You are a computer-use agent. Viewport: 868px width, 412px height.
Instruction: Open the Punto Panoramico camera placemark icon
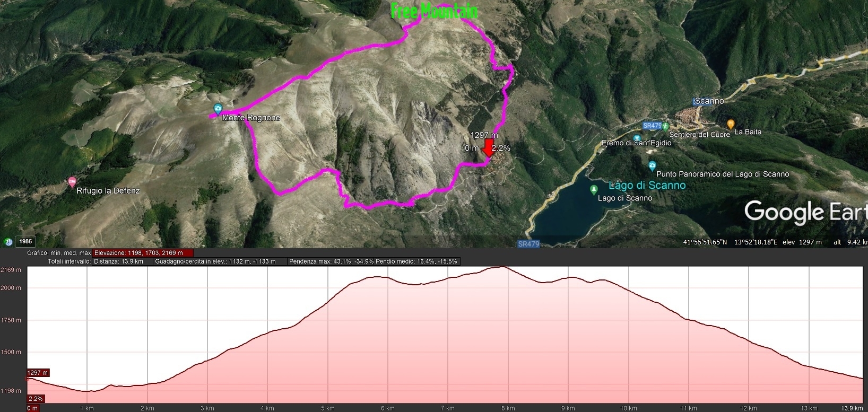(x=653, y=166)
